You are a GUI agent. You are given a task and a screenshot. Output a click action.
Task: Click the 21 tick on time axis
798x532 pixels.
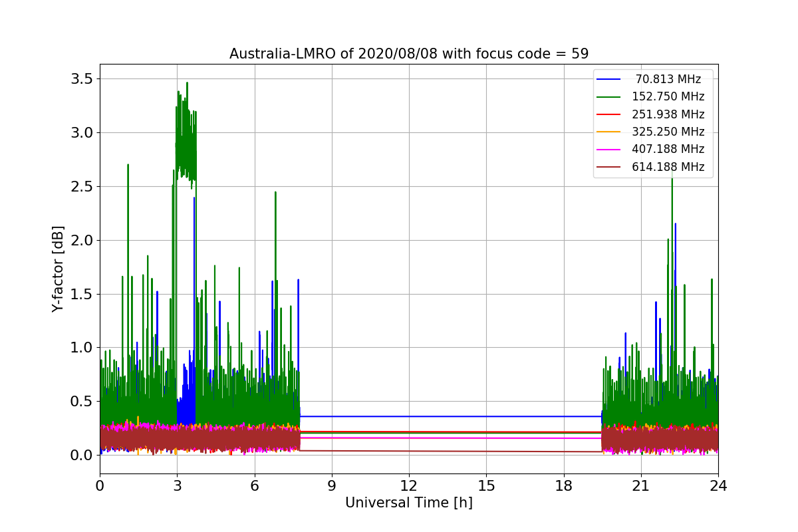pyautogui.click(x=641, y=485)
